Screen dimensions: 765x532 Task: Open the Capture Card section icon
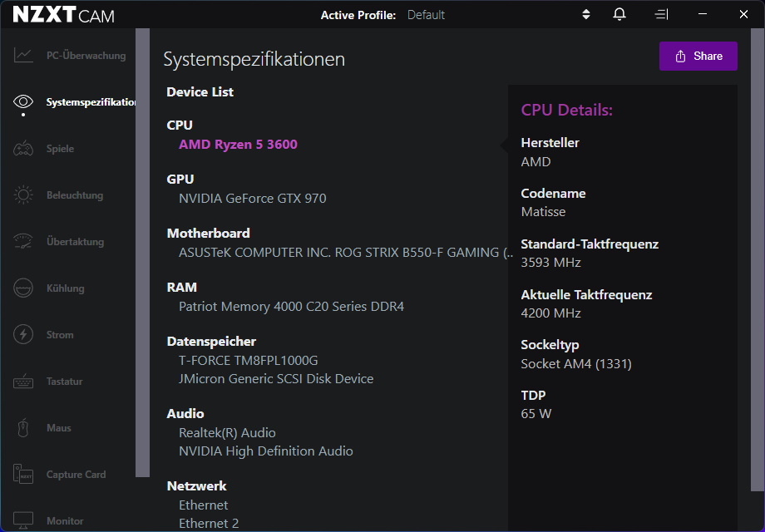pyautogui.click(x=22, y=474)
